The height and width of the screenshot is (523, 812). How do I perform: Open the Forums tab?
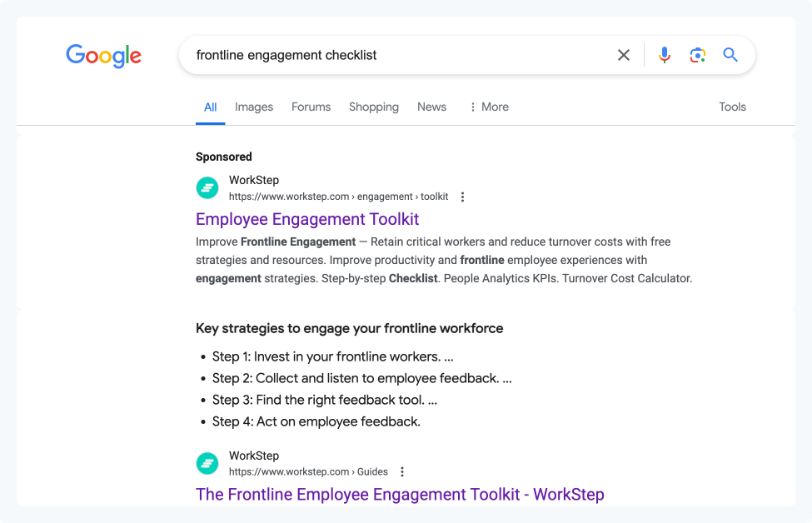pyautogui.click(x=311, y=107)
